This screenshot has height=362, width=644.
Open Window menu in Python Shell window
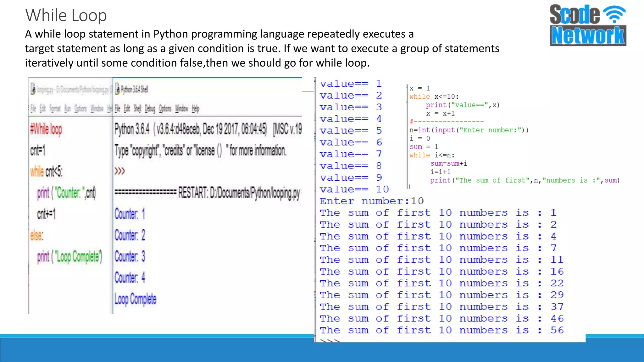point(181,109)
